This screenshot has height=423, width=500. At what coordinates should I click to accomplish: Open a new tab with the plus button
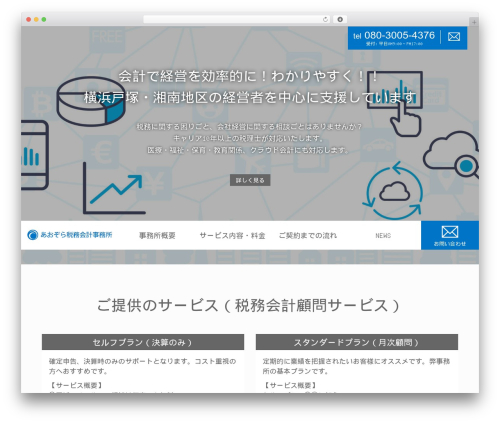[x=474, y=22]
